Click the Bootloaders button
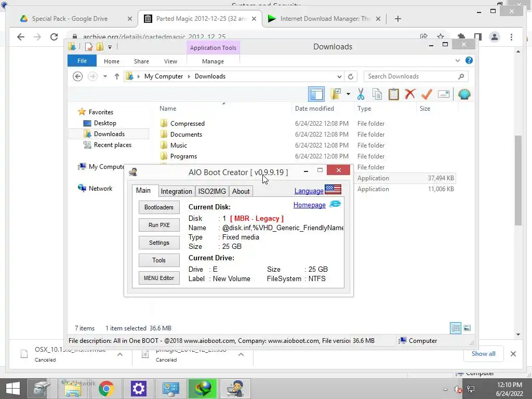Viewport: 532px width, 399px height. click(159, 207)
